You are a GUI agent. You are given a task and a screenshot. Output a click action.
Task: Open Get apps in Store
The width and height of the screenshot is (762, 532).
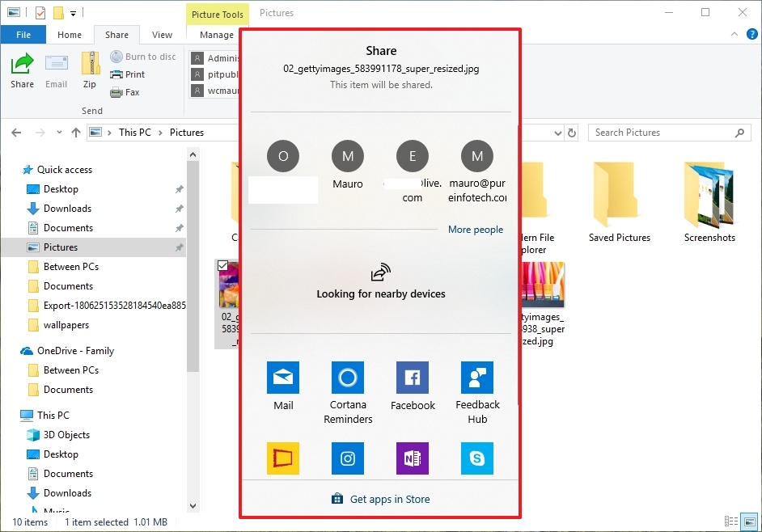tap(389, 499)
